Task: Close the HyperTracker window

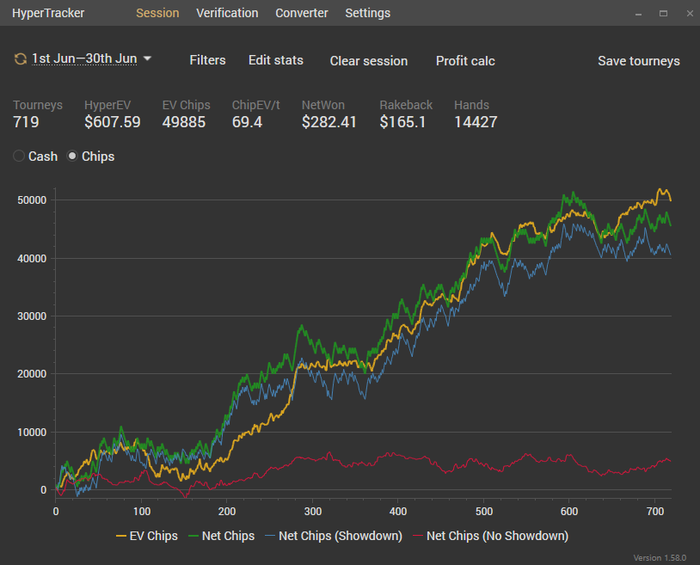Action: point(689,14)
